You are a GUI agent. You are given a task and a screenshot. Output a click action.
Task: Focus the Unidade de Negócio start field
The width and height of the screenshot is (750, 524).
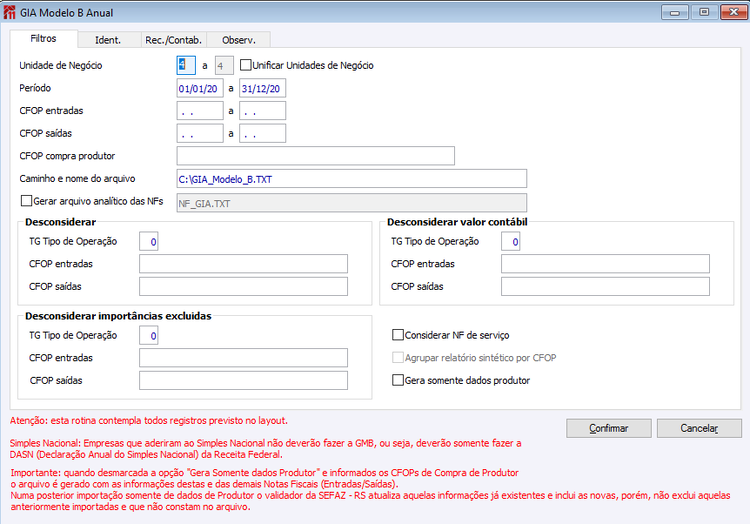[186, 66]
